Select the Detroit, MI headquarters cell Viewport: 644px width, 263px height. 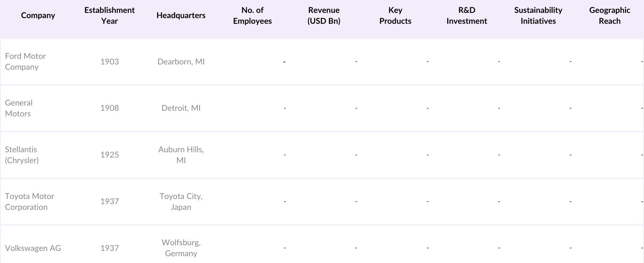181,108
